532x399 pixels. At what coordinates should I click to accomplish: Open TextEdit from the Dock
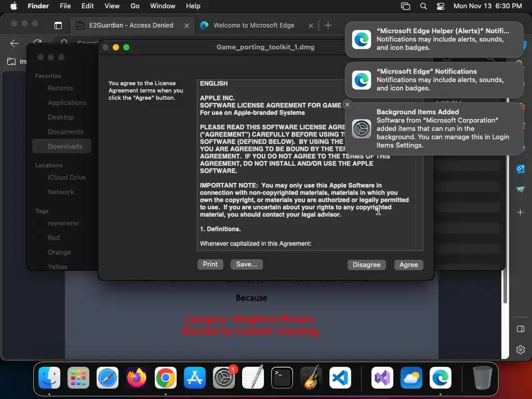[x=253, y=378]
